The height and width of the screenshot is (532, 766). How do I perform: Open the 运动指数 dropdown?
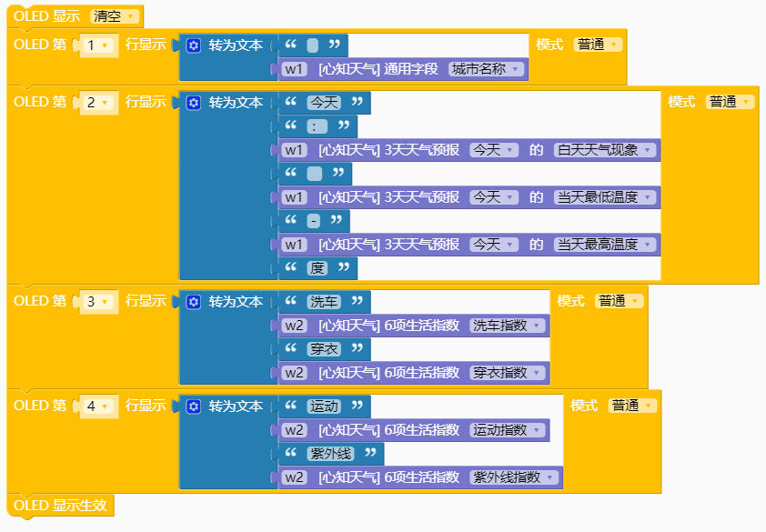(507, 430)
